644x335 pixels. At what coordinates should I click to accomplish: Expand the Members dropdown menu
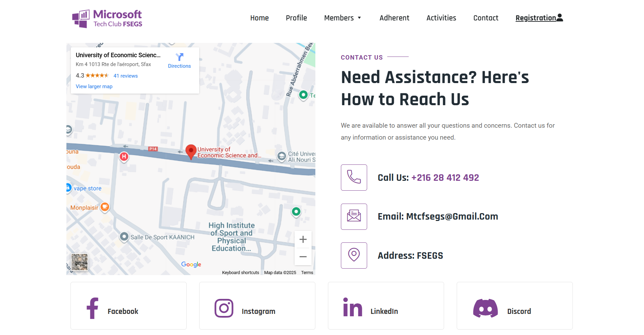[x=343, y=18]
